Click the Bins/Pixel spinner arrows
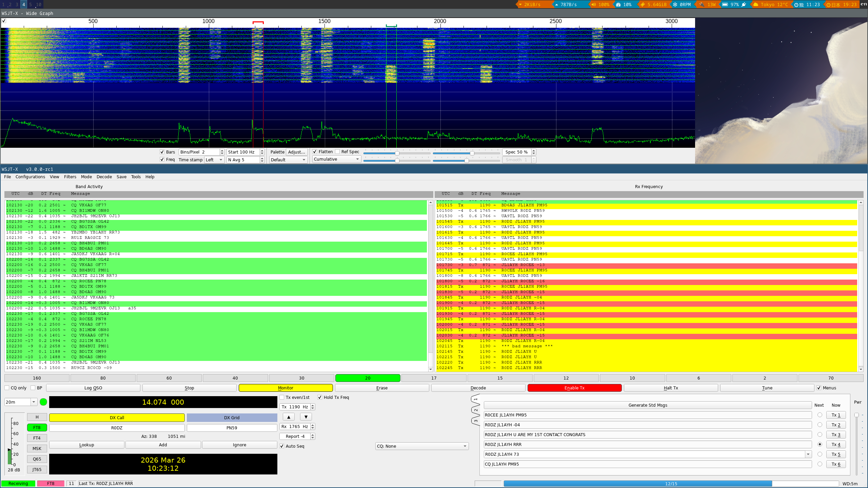Screen dimensions: 868x488 [222, 152]
